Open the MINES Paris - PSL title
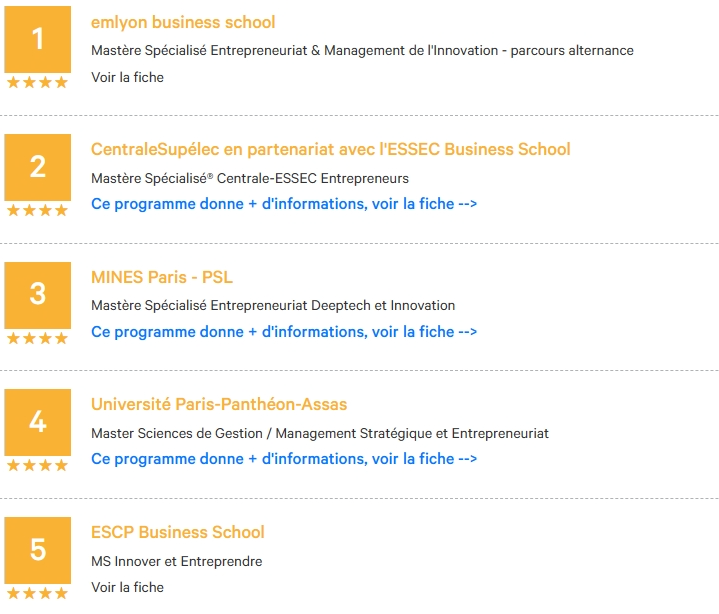Image resolution: width=719 pixels, height=614 pixels. point(162,277)
